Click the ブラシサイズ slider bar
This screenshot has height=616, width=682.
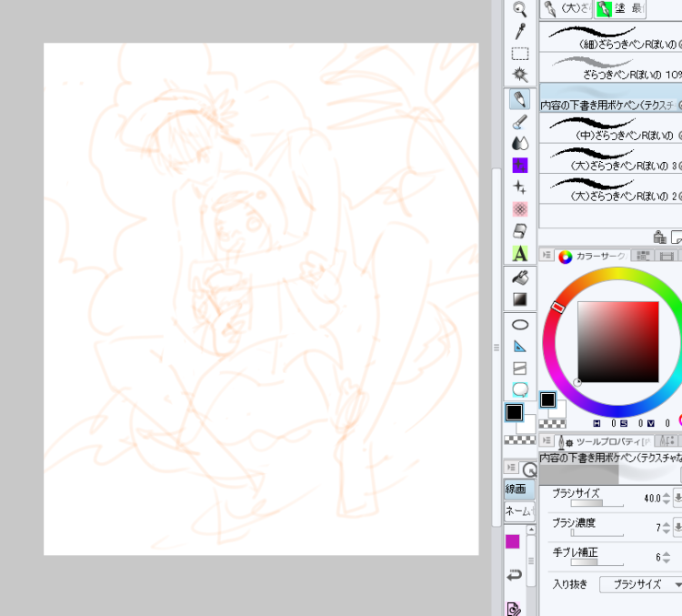pos(597,504)
